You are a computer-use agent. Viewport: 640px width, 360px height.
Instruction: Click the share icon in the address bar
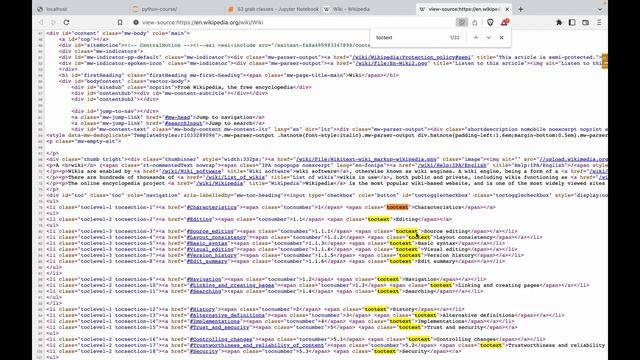pos(475,22)
